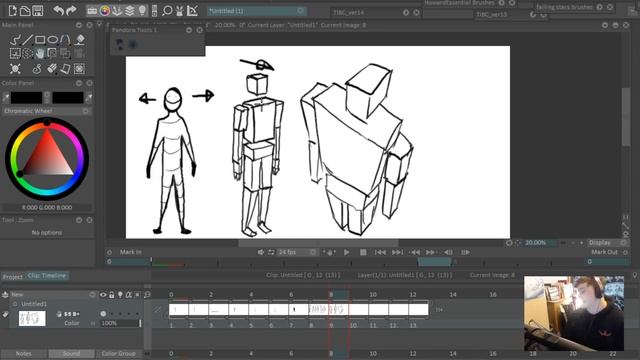The height and width of the screenshot is (360, 640).
Task: Select the hand Pan tool
Action: tap(40, 53)
